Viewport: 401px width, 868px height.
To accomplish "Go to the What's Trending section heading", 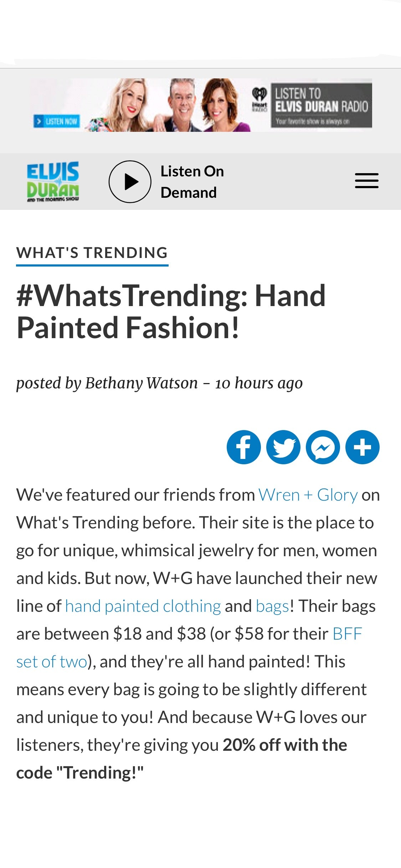I will 92,253.
